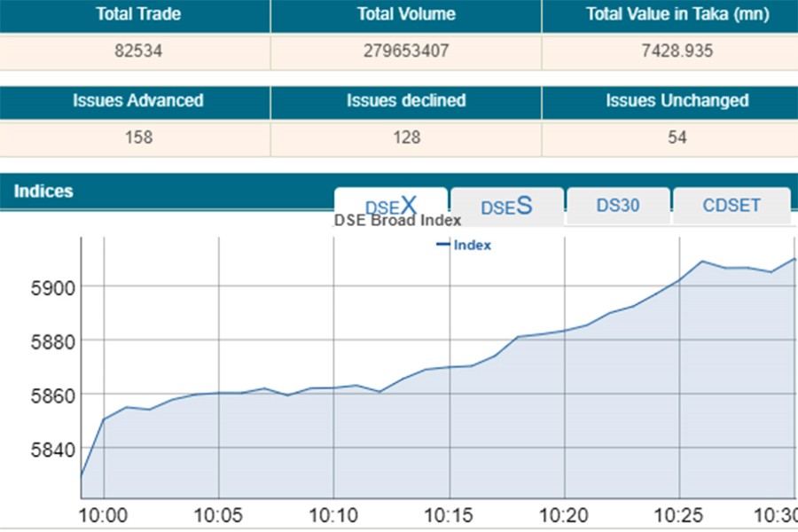The height and width of the screenshot is (532, 798).
Task: Select the Issues Unchanged header cell
Action: click(677, 101)
